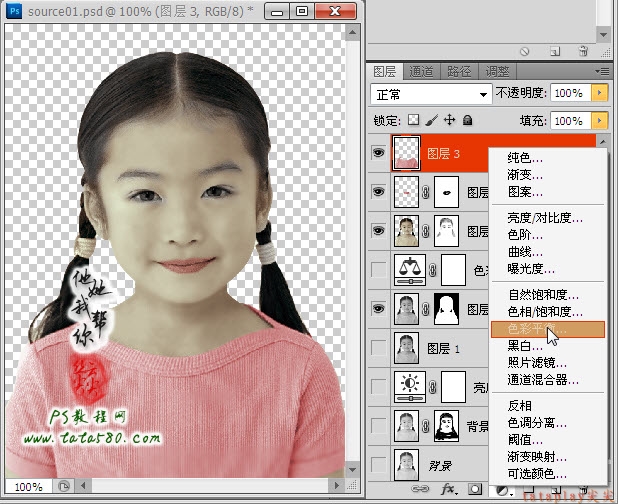Click the document info icon beside zoom field
This screenshot has width=618, height=504.
63,486
